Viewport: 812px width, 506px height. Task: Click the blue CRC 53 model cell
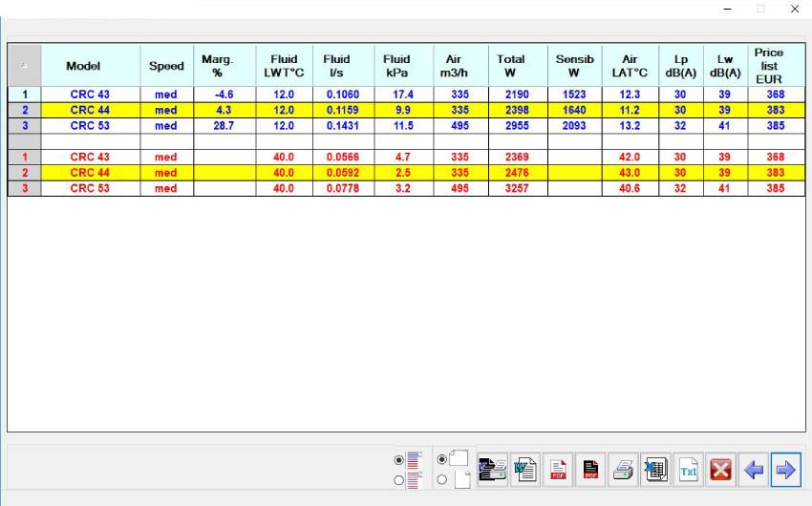coord(91,126)
